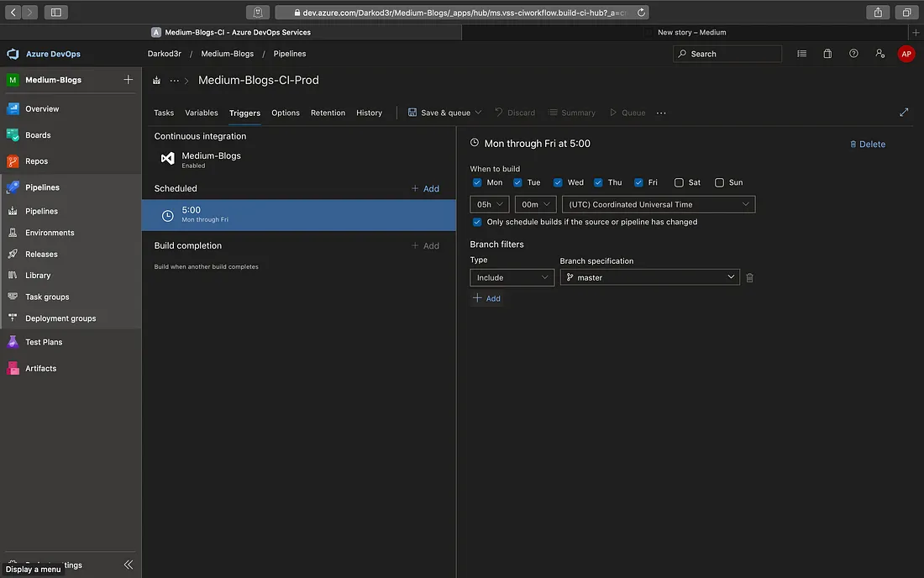Click the Releases rocket icon

pos(13,254)
